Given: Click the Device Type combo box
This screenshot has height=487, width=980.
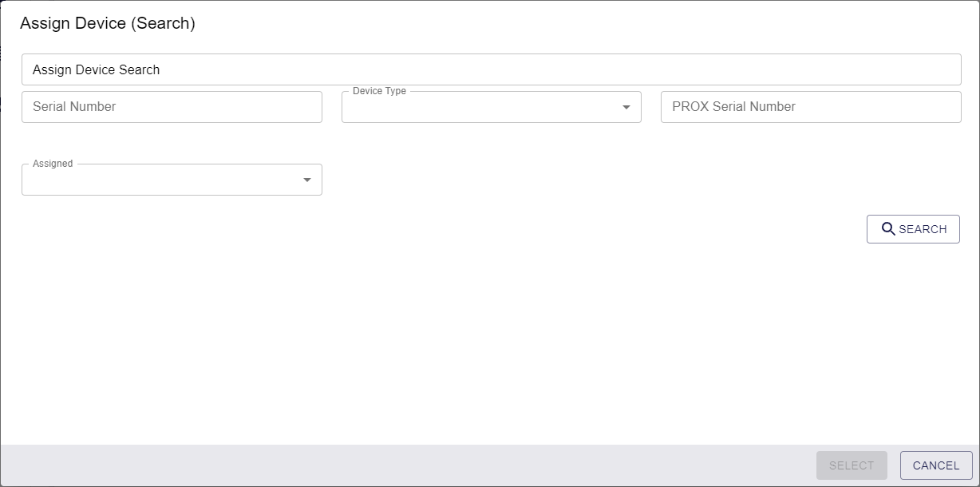Looking at the screenshot, I should coord(491,106).
